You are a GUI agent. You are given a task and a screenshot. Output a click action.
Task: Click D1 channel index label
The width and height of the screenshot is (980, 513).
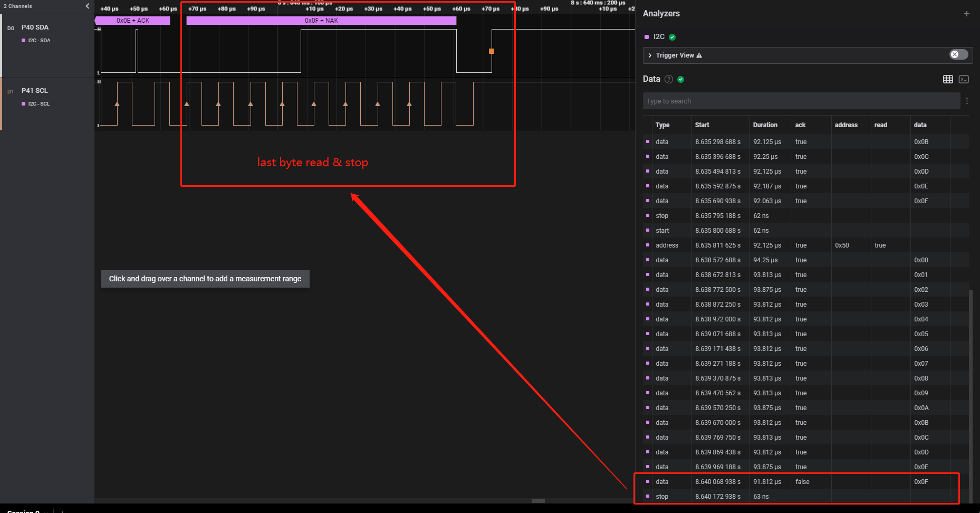[11, 92]
